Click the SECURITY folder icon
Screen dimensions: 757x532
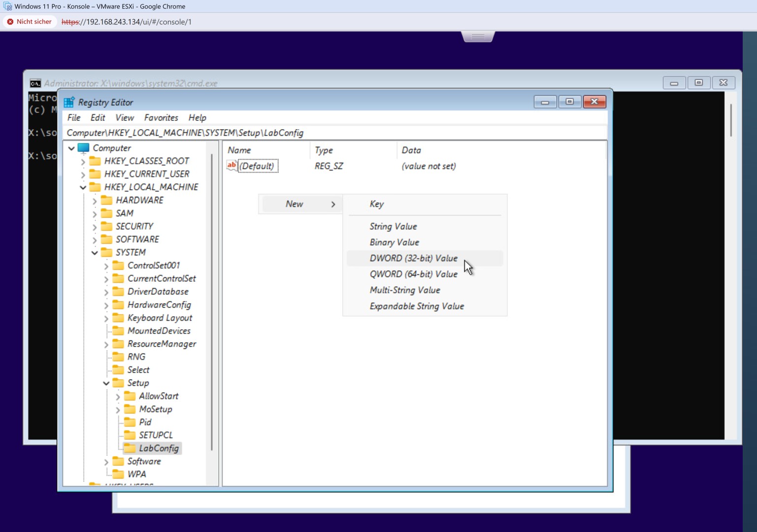pos(106,226)
